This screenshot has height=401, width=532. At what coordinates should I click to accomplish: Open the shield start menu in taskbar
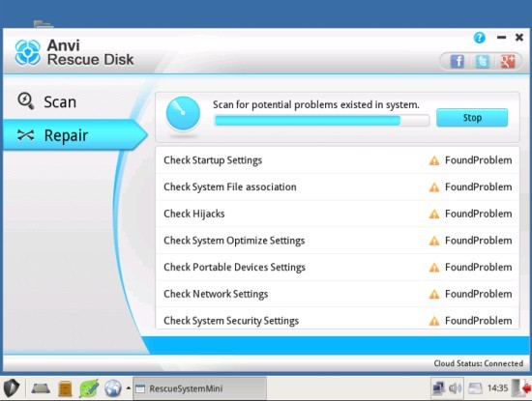[x=12, y=388]
